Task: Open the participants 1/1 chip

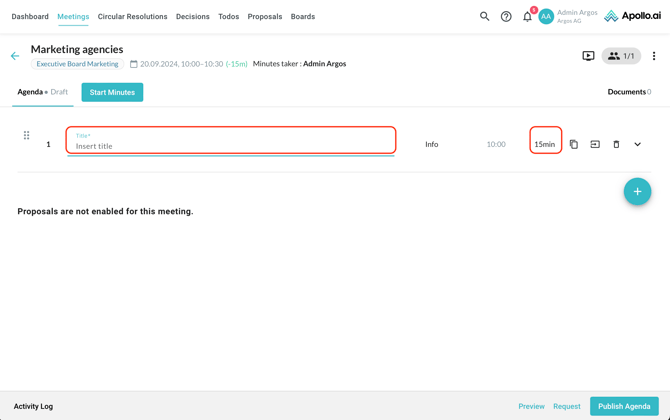Action: point(621,56)
